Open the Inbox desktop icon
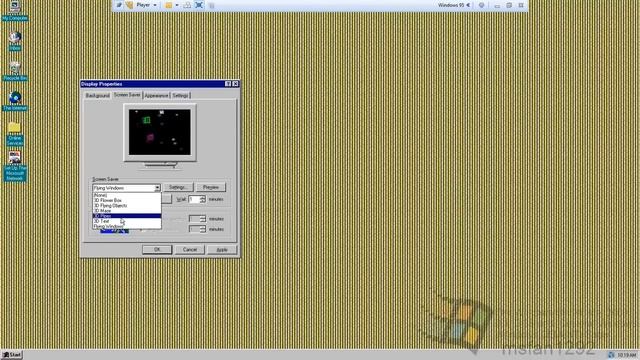This screenshot has width=640, height=360. pyautogui.click(x=15, y=41)
